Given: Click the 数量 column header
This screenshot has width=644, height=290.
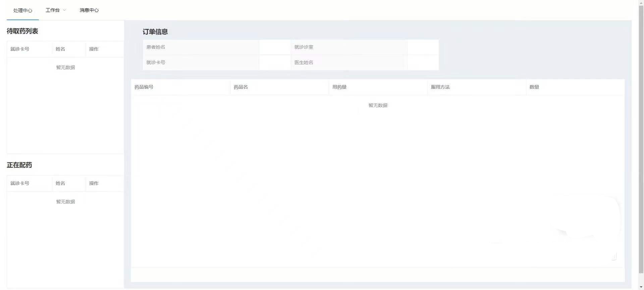Looking at the screenshot, I should coord(534,87).
